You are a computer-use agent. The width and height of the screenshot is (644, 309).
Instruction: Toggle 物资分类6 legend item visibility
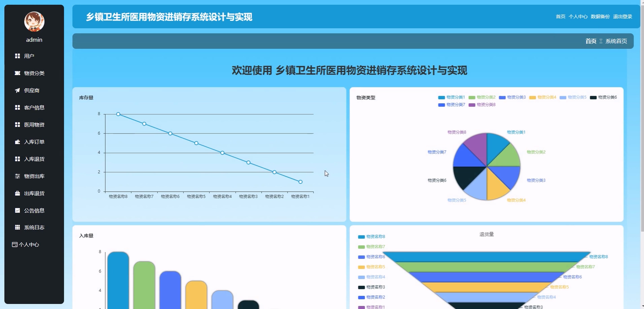[607, 97]
